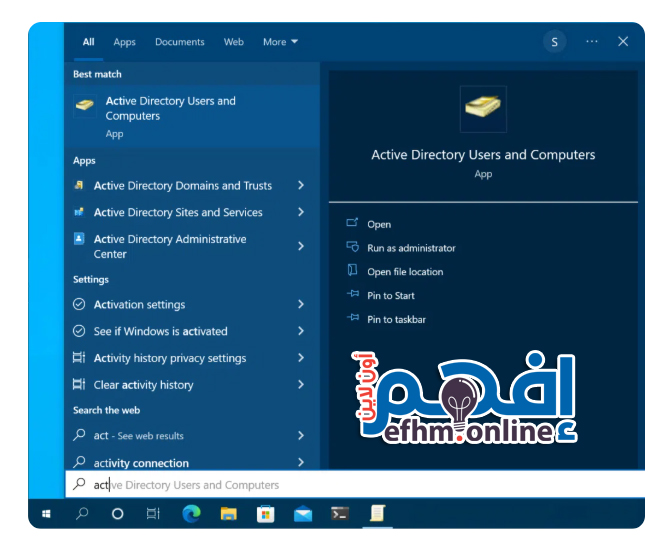The image size is (663, 540).
Task: Expand Active Directory Domains and Trusts arrow
Action: [x=300, y=186]
